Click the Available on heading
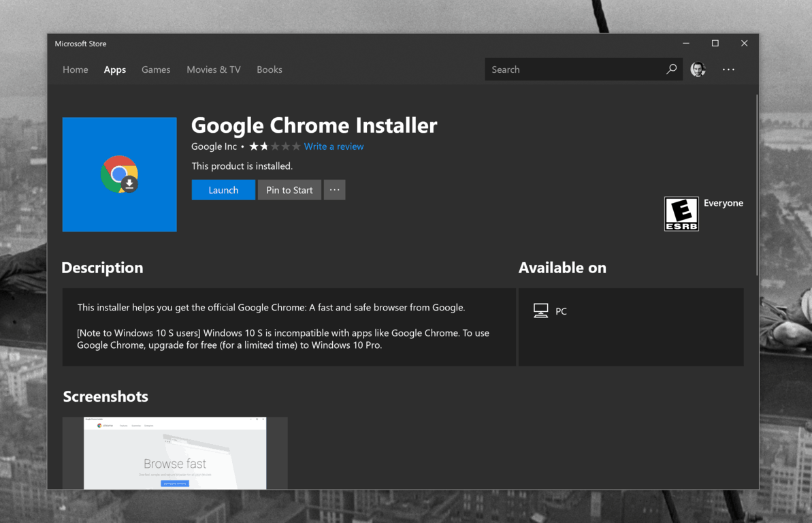The width and height of the screenshot is (812, 523). click(562, 268)
